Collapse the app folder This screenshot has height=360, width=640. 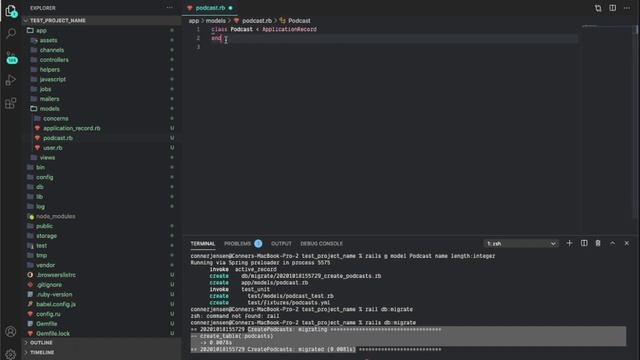pyautogui.click(x=41, y=30)
